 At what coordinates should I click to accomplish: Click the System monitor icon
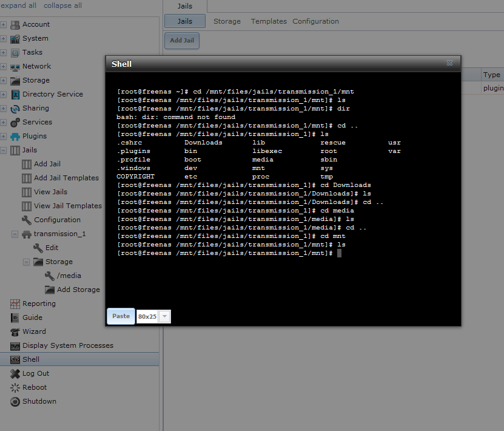tap(15, 39)
